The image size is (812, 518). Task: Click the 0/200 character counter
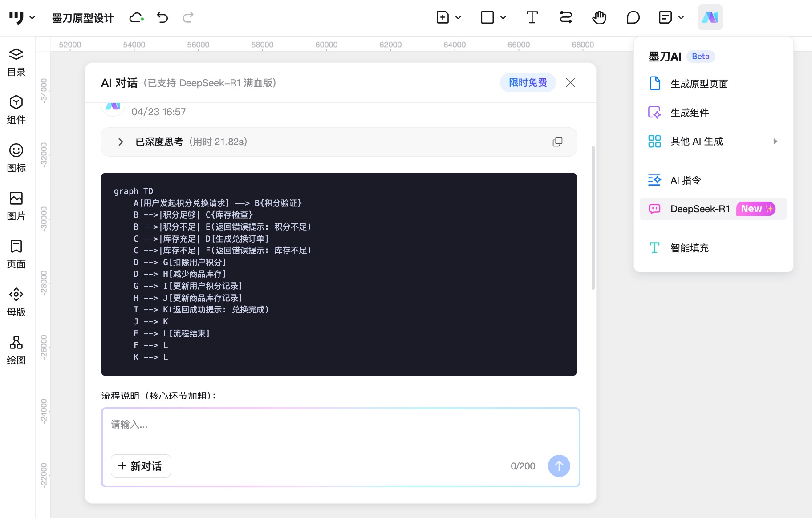tap(523, 466)
